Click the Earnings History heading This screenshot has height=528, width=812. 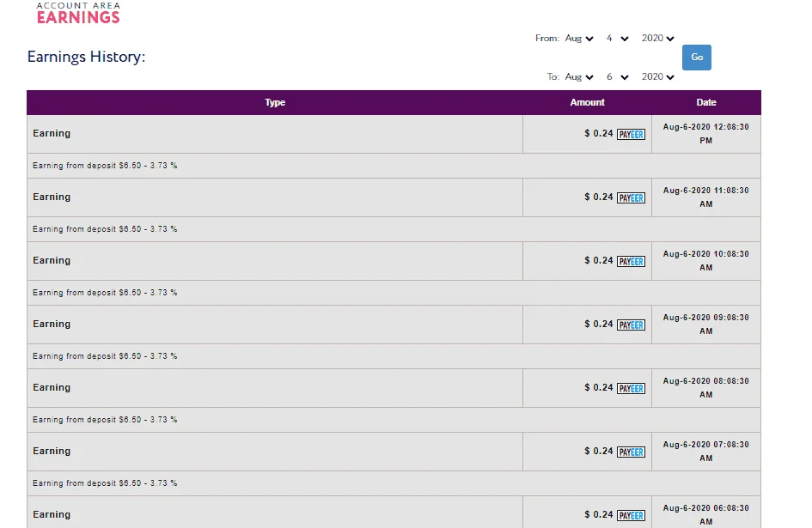[86, 57]
